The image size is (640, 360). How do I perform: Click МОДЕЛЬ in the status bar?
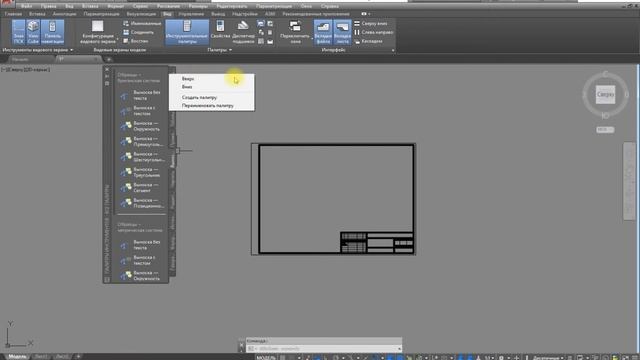tap(266, 357)
